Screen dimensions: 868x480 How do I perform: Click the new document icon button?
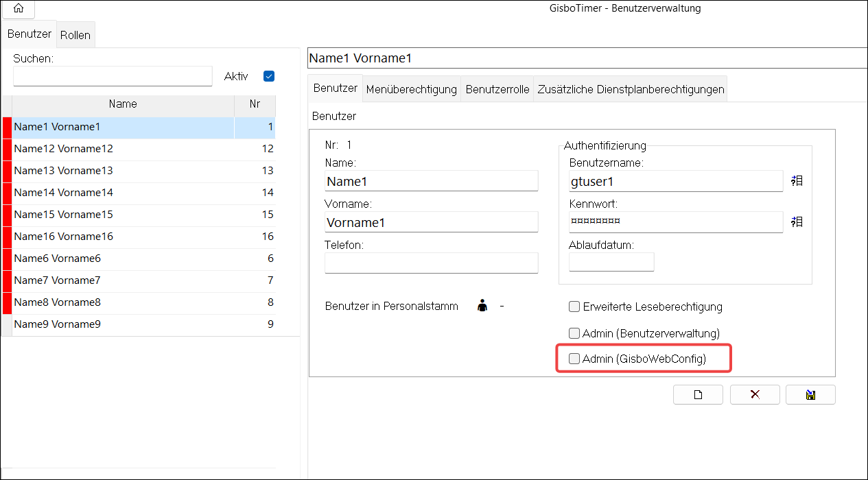coord(699,394)
